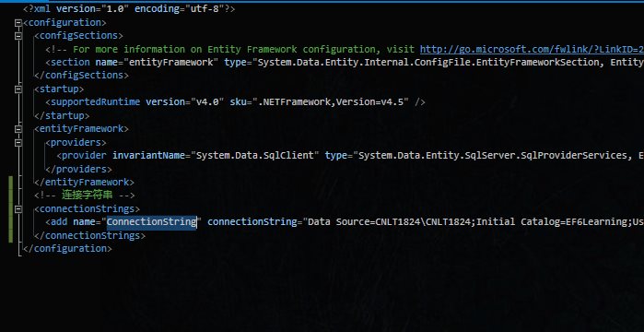Place cursor in the supportedRuntime tag

pos(95,101)
